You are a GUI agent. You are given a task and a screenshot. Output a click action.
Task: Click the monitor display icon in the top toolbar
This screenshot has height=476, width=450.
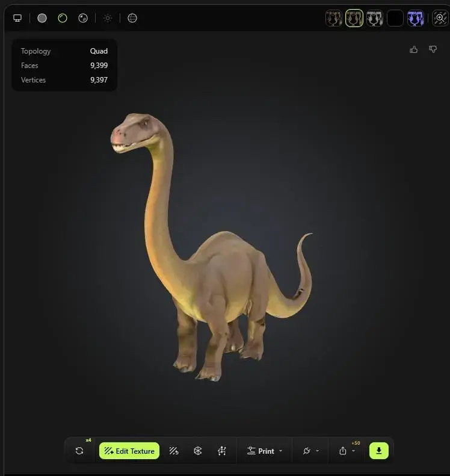[17, 18]
